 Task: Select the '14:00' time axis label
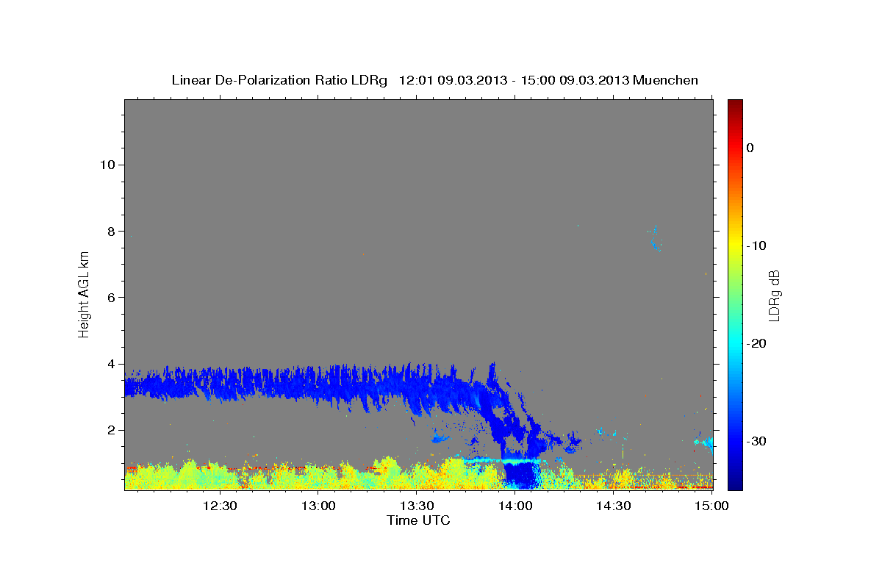[515, 506]
